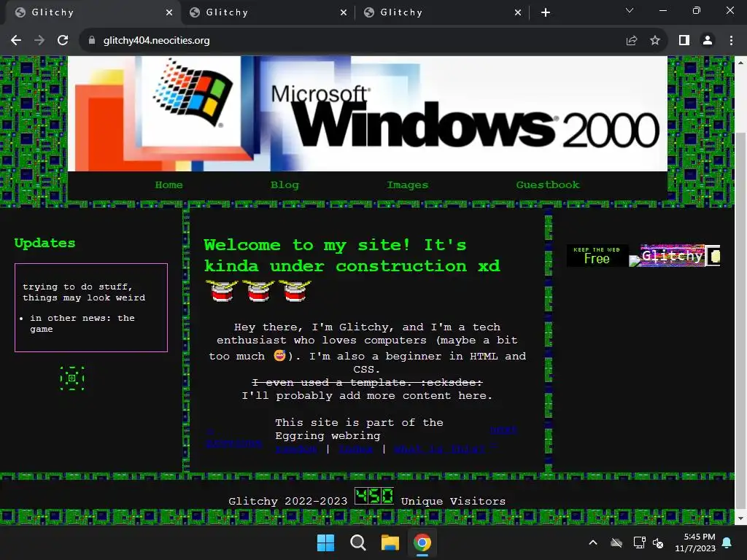Open the Chrome three-dot menu
Image resolution: width=747 pixels, height=560 pixels.
[x=731, y=41]
